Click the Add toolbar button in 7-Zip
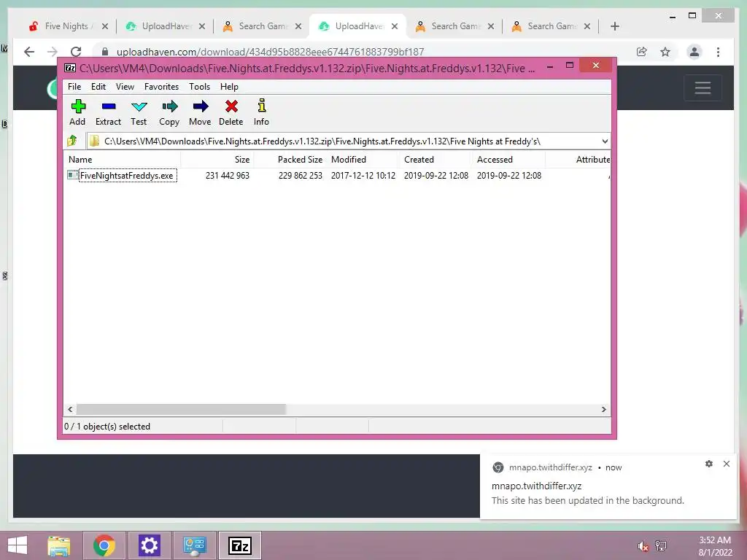The image size is (747, 560). pyautogui.click(x=77, y=112)
